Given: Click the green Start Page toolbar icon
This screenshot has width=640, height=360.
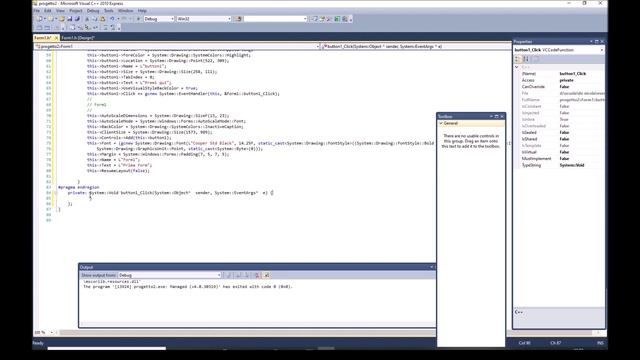Looking at the screenshot, I should pyautogui.click(x=337, y=19).
